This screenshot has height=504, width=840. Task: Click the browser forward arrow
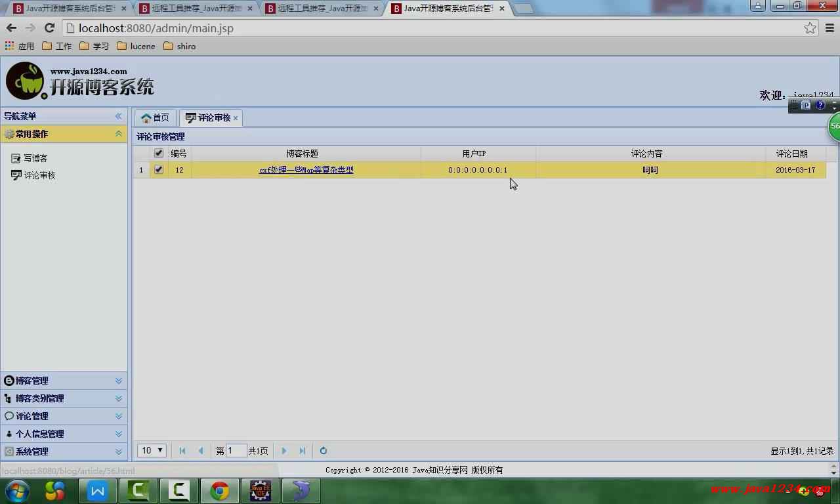pos(30,28)
